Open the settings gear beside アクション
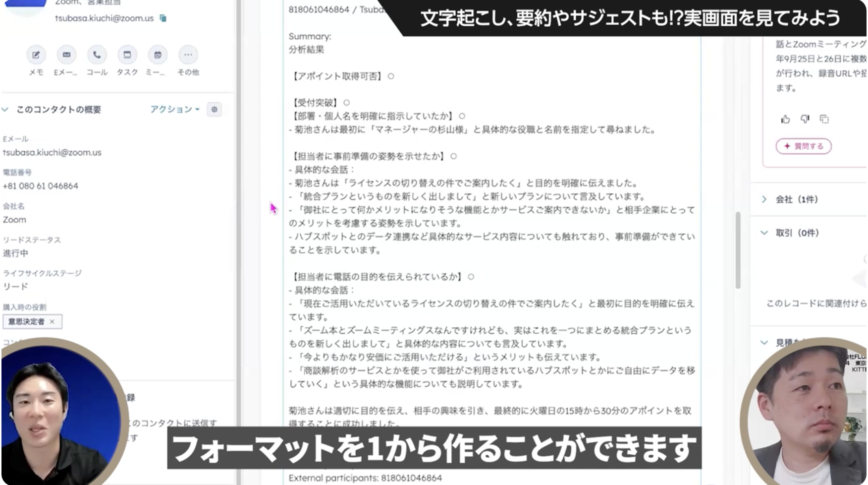The width and height of the screenshot is (868, 485). point(215,109)
